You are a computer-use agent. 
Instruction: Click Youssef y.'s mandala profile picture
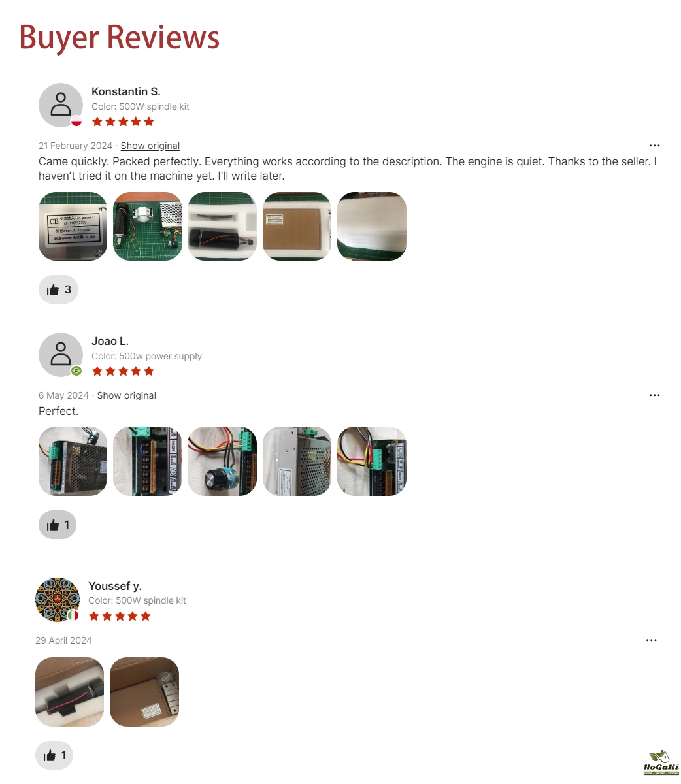pyautogui.click(x=58, y=600)
